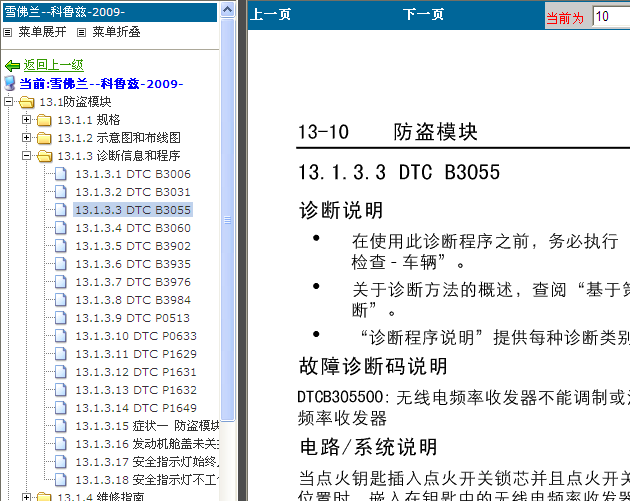Click document icon for 13.1.3.5 DTC B3902
This screenshot has height=501, width=630.
pyautogui.click(x=61, y=246)
